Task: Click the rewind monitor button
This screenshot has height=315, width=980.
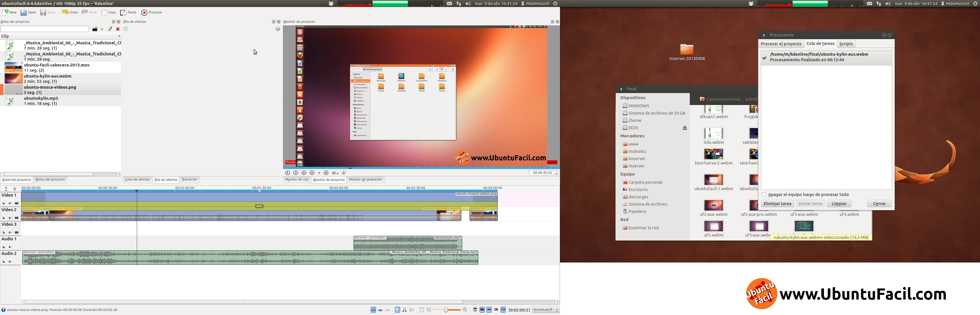Action: 304,173
